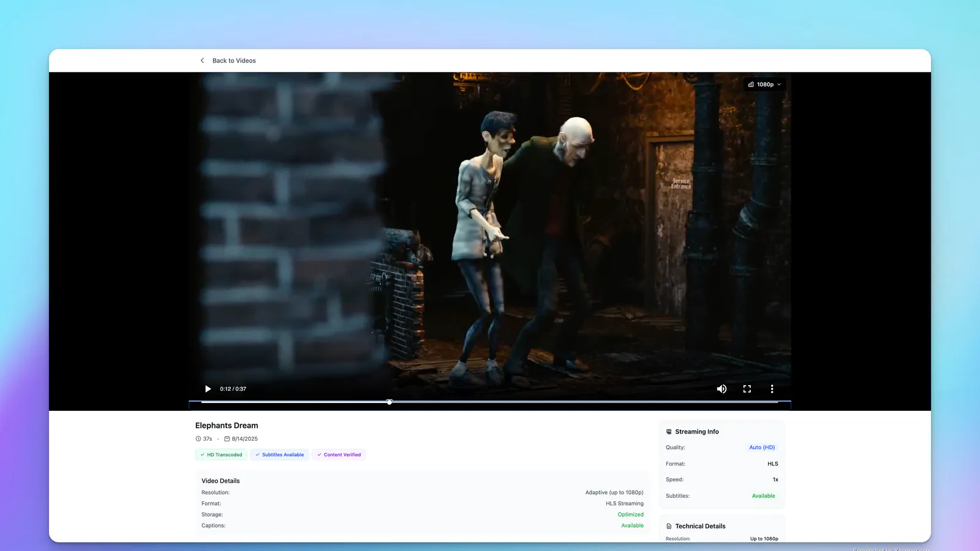Click the Available subtitles value in Streaming Info
This screenshot has height=551, width=980.
click(x=763, y=496)
